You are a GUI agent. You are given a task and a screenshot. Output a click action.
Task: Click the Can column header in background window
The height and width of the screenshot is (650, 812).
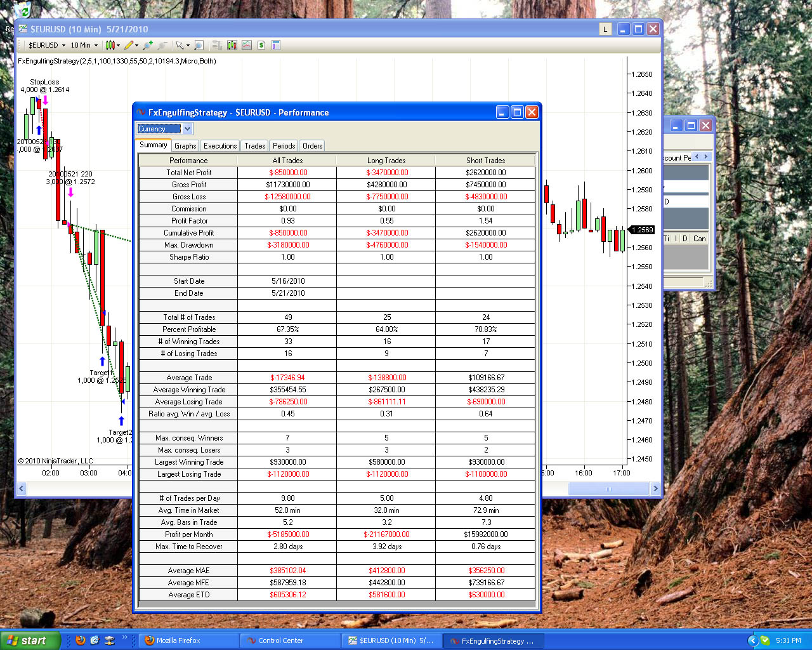(x=700, y=239)
